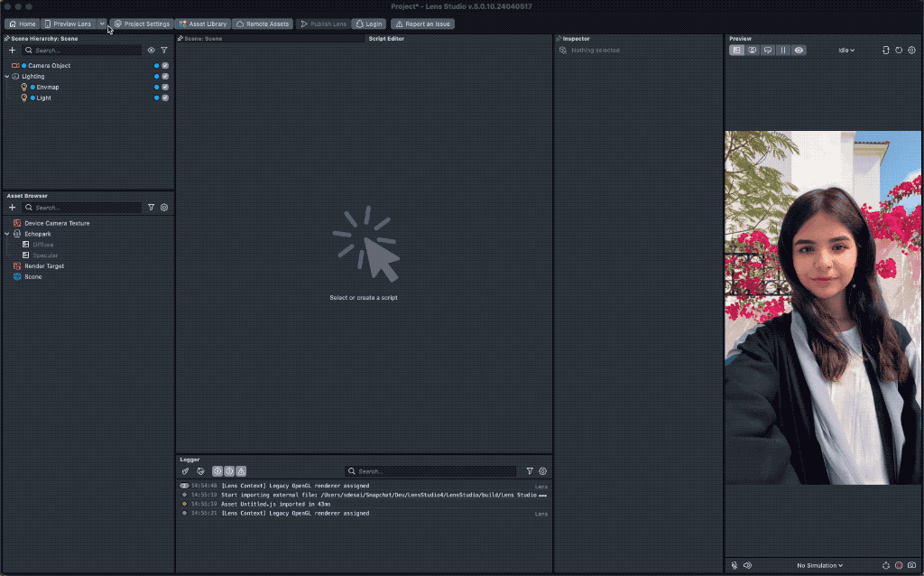Open Remote Assets panel
This screenshot has width=924, height=576.
coord(263,23)
